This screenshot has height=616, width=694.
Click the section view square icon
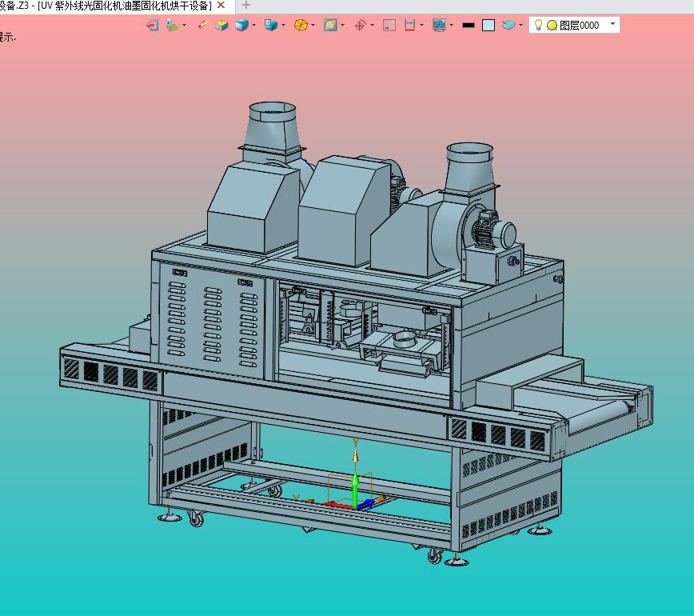[x=330, y=26]
